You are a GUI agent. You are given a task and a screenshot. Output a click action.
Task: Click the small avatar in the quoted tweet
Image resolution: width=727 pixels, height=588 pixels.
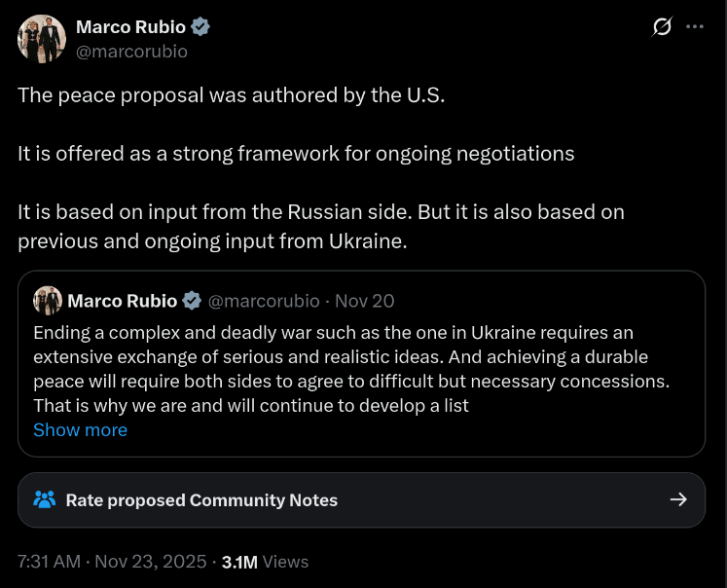tap(48, 300)
